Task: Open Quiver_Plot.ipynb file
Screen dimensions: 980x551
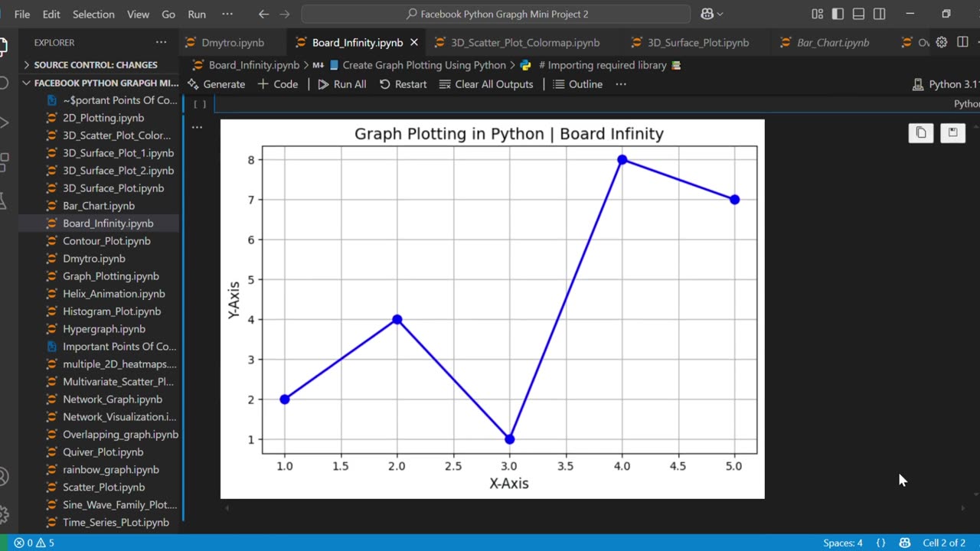Action: pos(103,452)
